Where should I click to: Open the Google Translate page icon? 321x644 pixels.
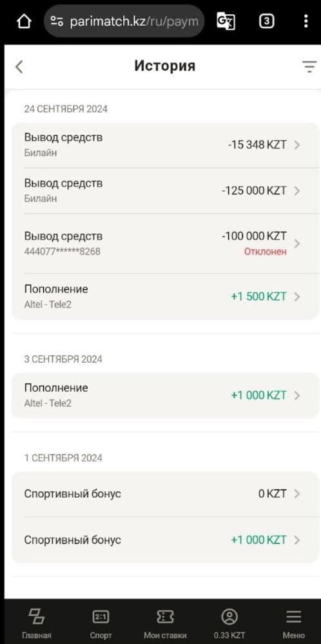(x=226, y=21)
